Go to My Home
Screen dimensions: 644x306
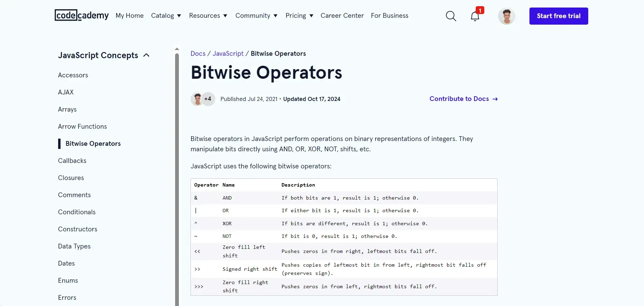[x=130, y=16]
